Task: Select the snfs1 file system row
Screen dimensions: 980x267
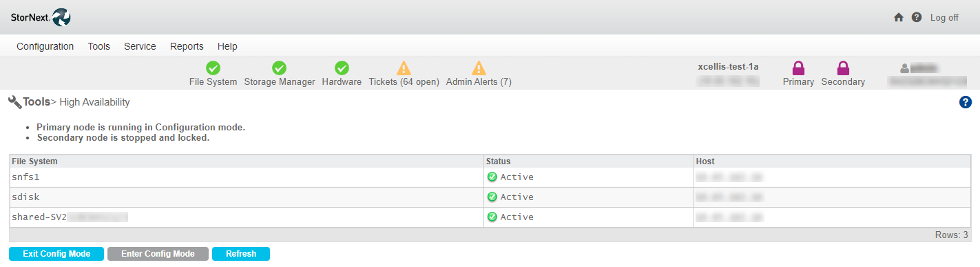Action: tap(490, 177)
